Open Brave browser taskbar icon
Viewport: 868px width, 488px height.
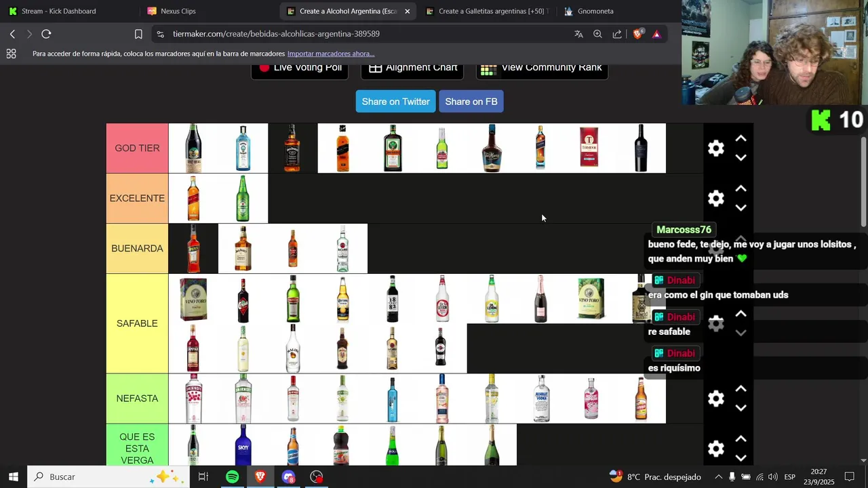coord(260,476)
